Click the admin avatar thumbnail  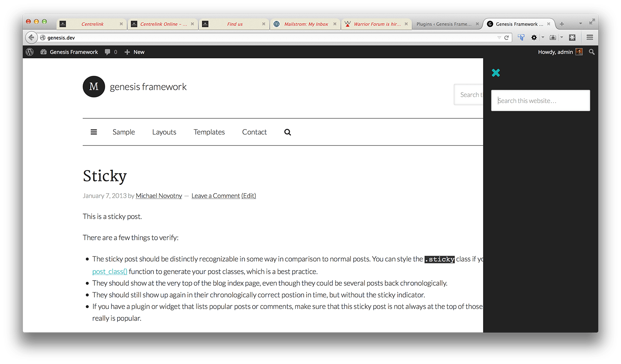(x=579, y=52)
